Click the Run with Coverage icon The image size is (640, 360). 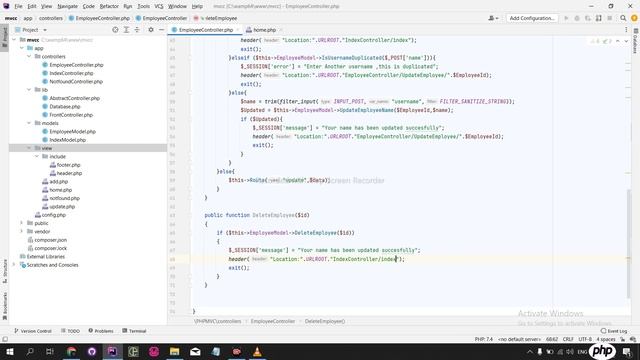pos(588,18)
